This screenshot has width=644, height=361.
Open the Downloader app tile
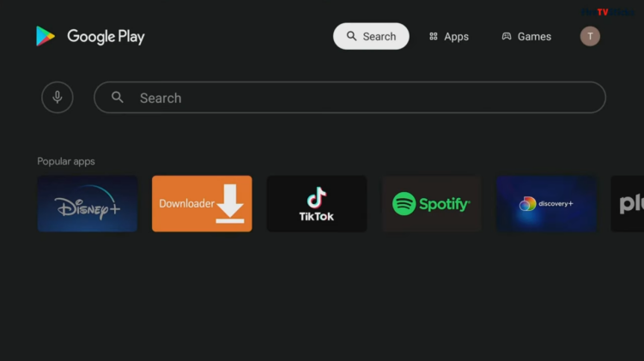point(202,203)
